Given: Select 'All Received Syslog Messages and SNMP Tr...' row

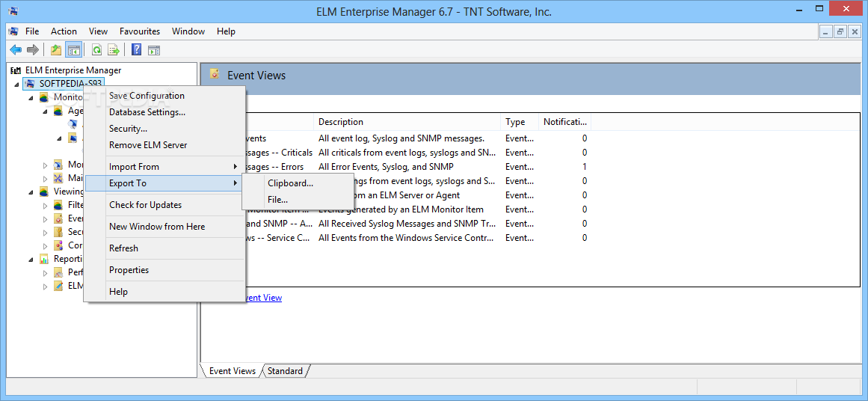Looking at the screenshot, I should point(407,224).
